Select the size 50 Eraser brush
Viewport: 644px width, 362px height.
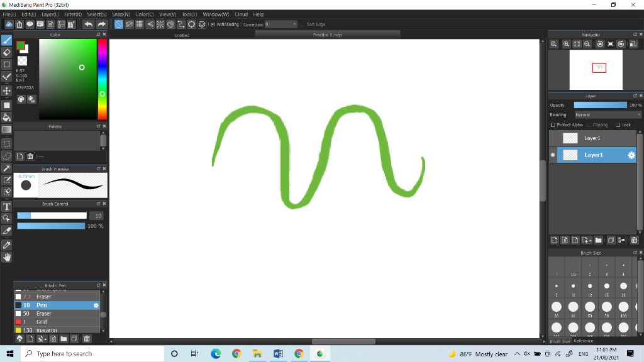coord(57,314)
